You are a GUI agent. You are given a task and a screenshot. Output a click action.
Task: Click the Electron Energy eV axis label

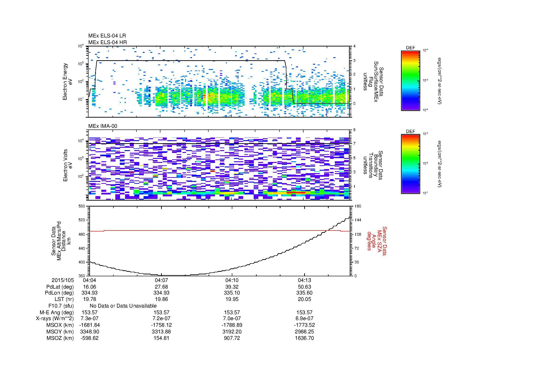pos(67,82)
